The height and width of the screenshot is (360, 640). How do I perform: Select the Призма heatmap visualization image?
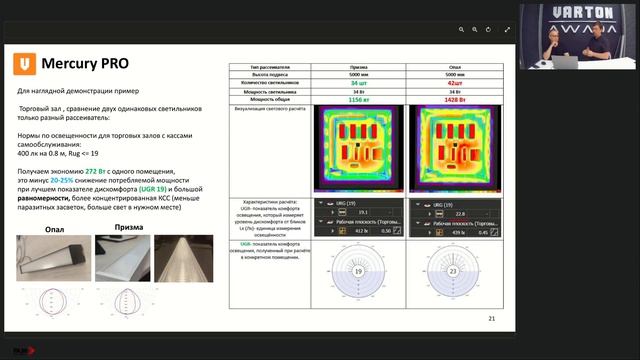(x=358, y=149)
